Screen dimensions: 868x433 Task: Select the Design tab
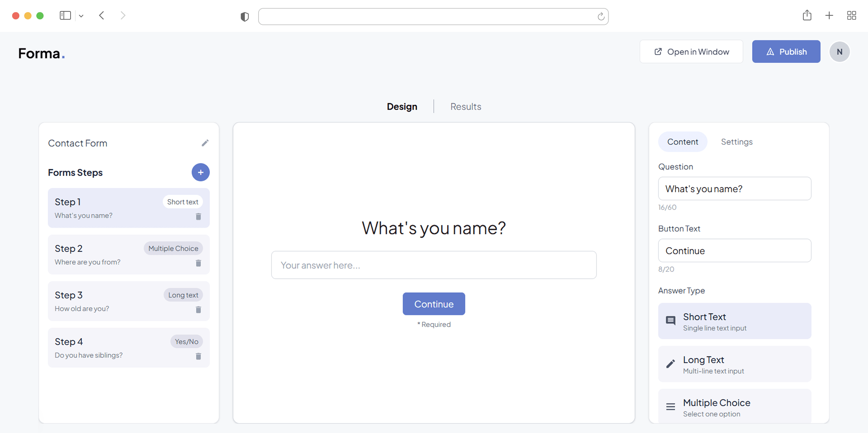tap(402, 106)
